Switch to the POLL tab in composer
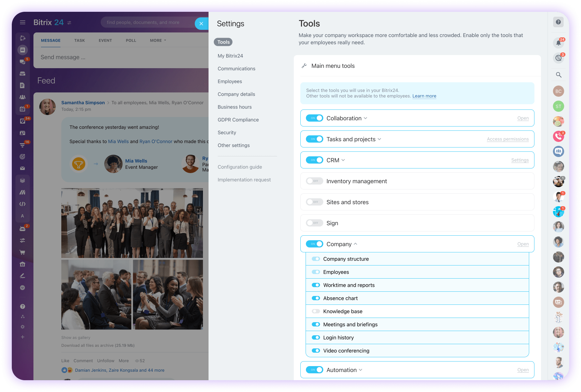 pyautogui.click(x=131, y=40)
